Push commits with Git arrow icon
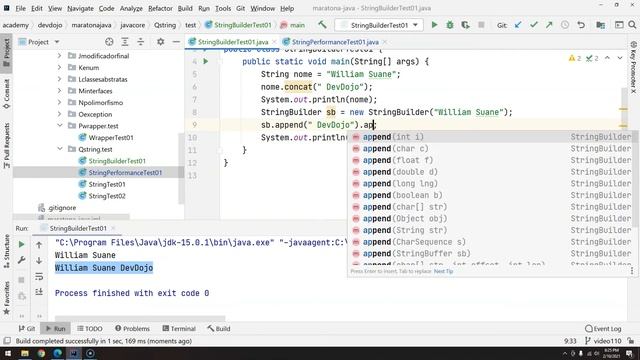Viewport: 640px width, 360px height. click(549, 25)
